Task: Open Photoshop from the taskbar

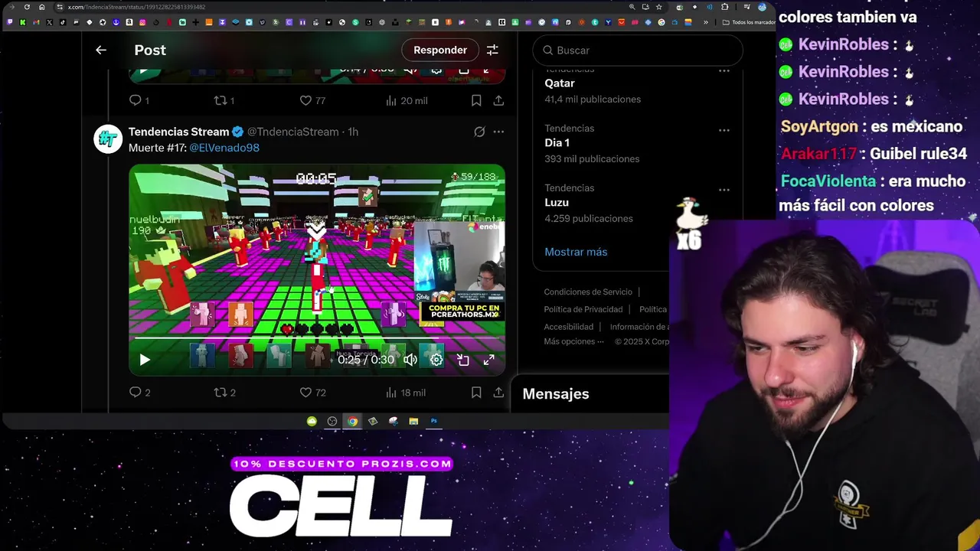Action: pos(434,421)
